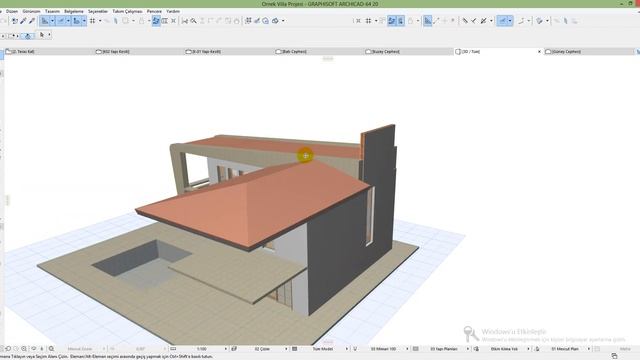Click the scissors Split tool icon
Image resolution: width=640 pixels, height=360 pixels.
point(185,21)
